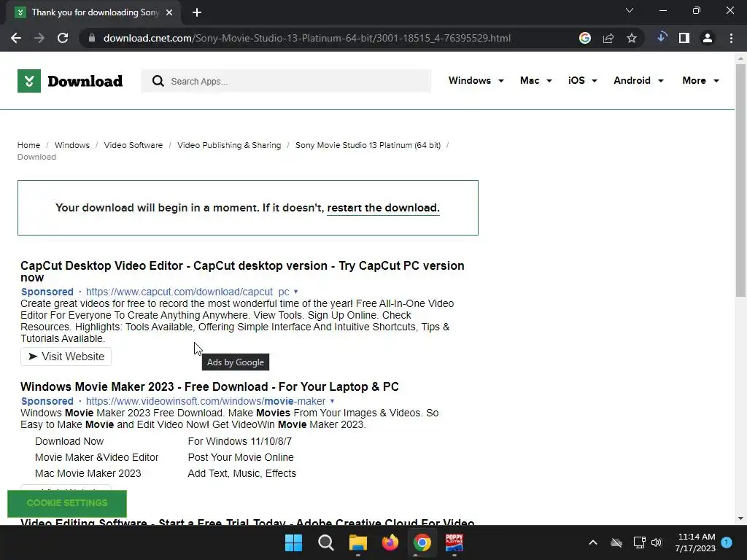Viewport: 747px width, 560px height.
Task: Open Poppy Playtime taskbar icon
Action: 454,542
